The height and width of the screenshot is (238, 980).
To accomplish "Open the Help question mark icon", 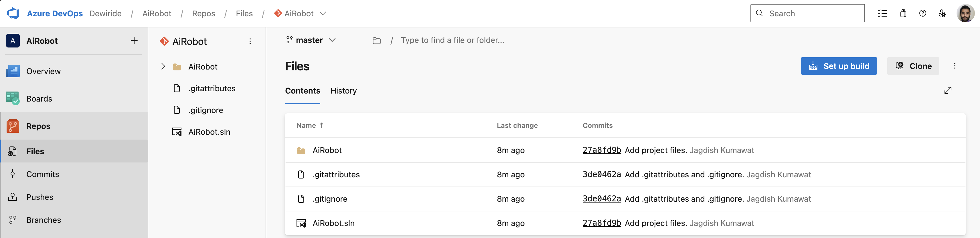I will pos(923,13).
